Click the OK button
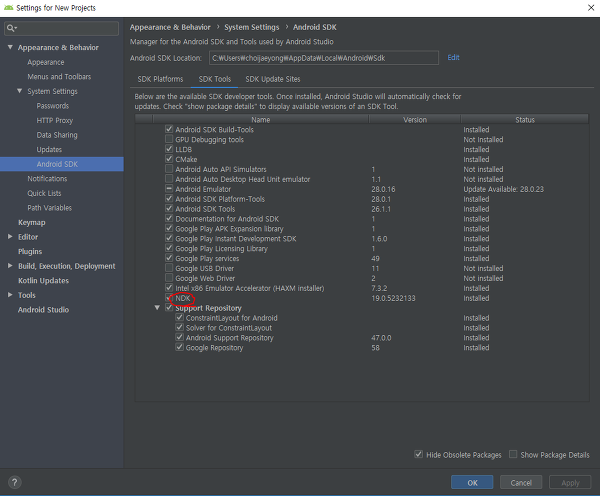This screenshot has width=600, height=496. coord(472,482)
